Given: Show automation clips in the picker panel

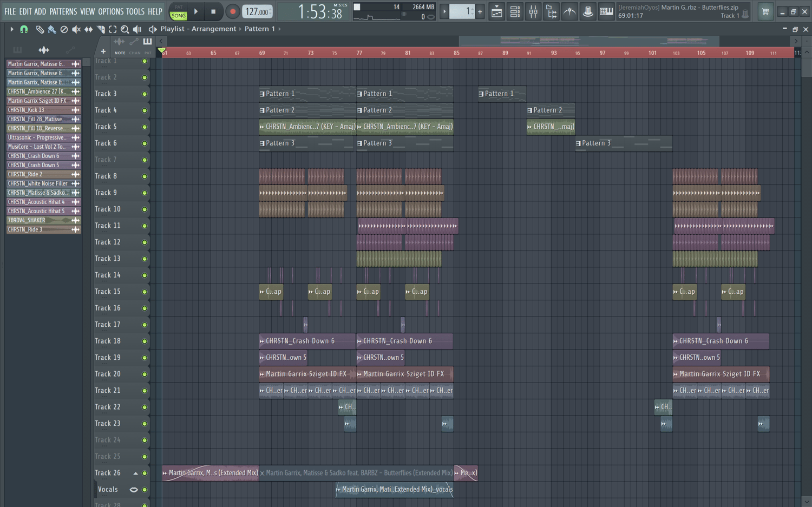Looking at the screenshot, I should (70, 50).
